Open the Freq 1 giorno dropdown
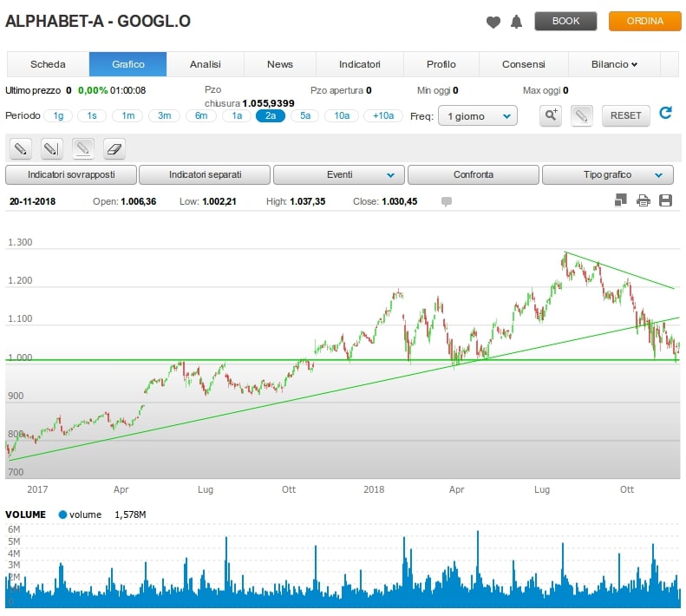The width and height of the screenshot is (686, 616). (x=478, y=116)
